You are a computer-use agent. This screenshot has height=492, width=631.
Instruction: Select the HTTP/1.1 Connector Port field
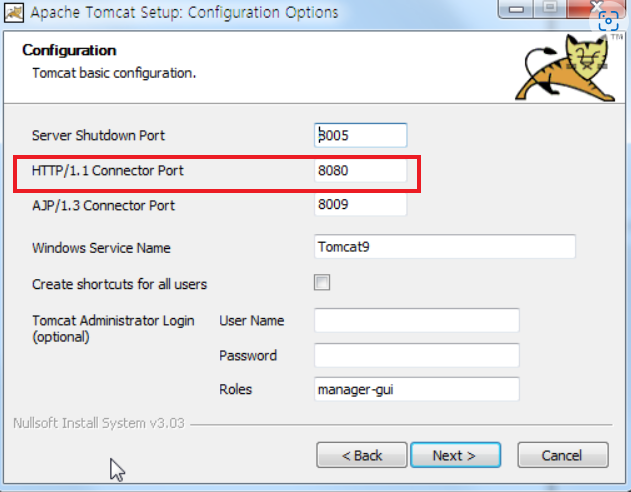(361, 171)
